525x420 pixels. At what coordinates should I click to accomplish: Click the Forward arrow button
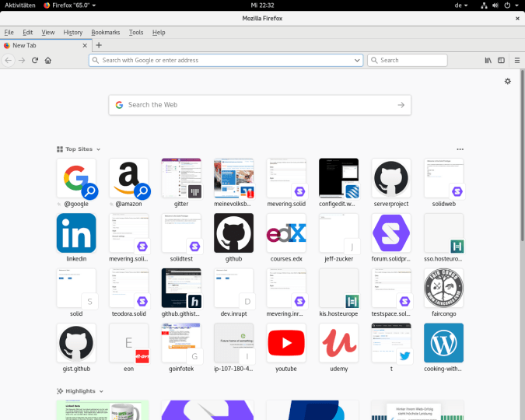point(22,61)
